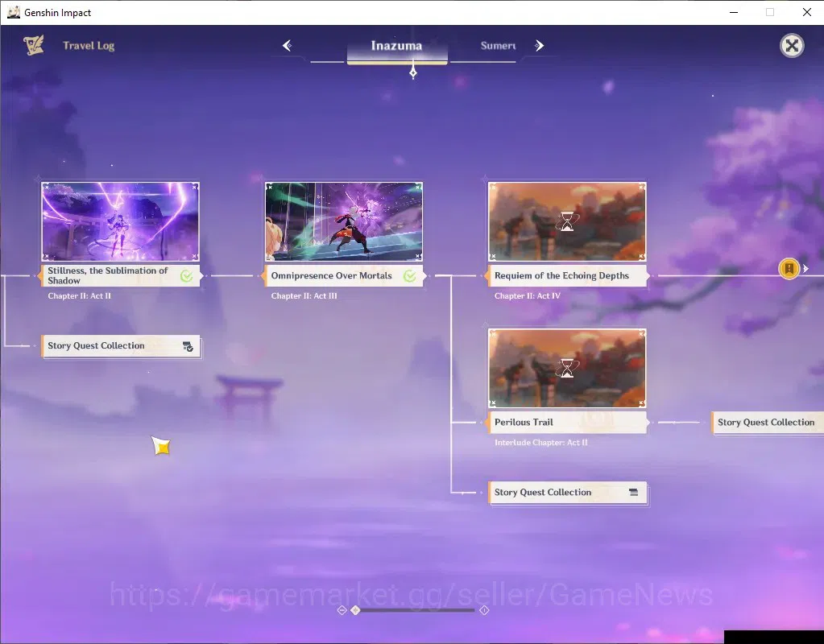This screenshot has width=824, height=644.
Task: Click hourglass icon on Requiem of the Echoing Depths
Action: coord(567,221)
